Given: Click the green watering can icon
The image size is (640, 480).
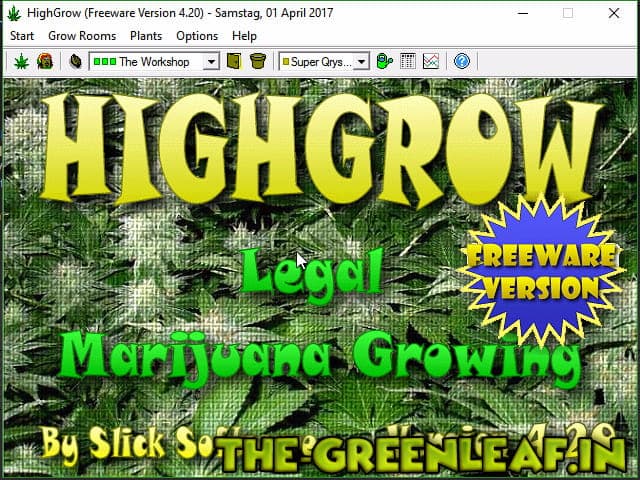Looking at the screenshot, I should point(384,62).
